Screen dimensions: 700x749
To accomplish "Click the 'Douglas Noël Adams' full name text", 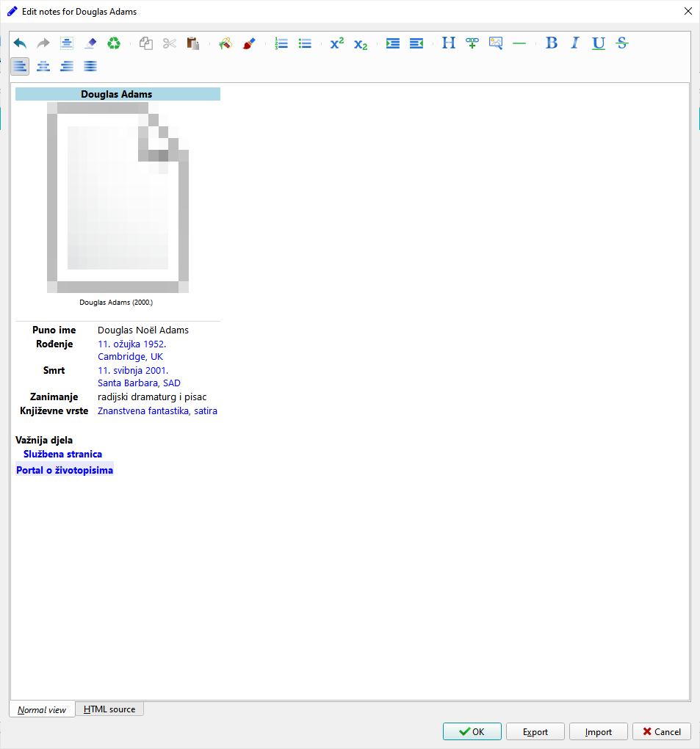I will [x=143, y=330].
